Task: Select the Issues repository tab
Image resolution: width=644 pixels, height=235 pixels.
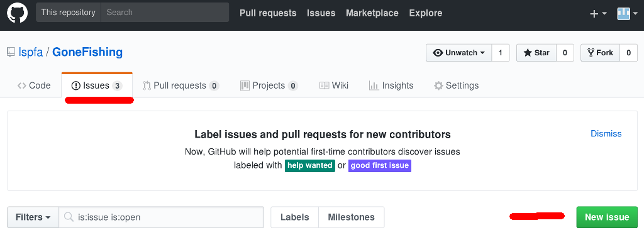Action: (97, 85)
